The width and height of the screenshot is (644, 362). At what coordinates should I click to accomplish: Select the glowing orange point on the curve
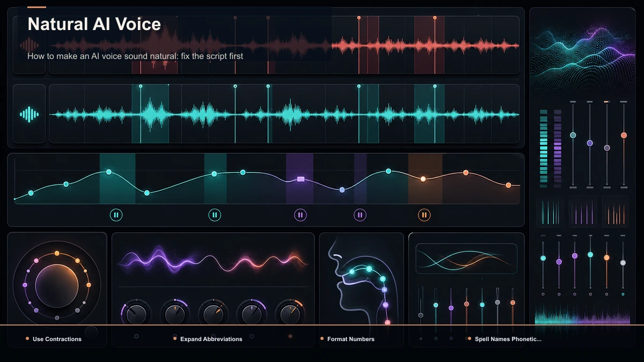(x=423, y=179)
